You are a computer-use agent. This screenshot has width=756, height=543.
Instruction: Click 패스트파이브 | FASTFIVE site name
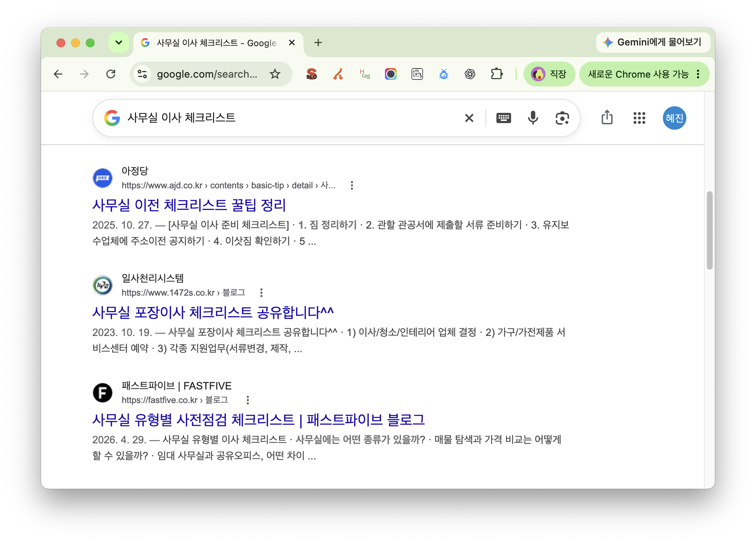point(177,385)
